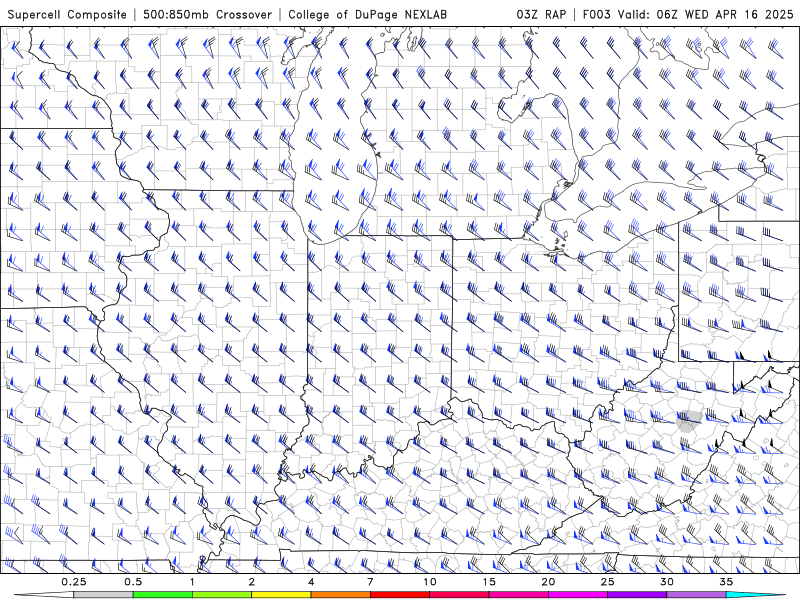This screenshot has width=800, height=600.
Task: Select the hot pink 15–20 legend swatch
Action: coord(518,595)
